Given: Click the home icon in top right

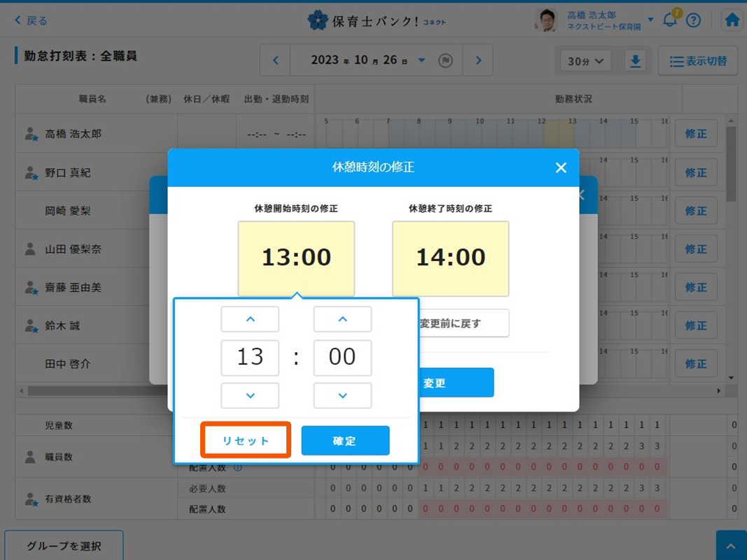Looking at the screenshot, I should (732, 20).
